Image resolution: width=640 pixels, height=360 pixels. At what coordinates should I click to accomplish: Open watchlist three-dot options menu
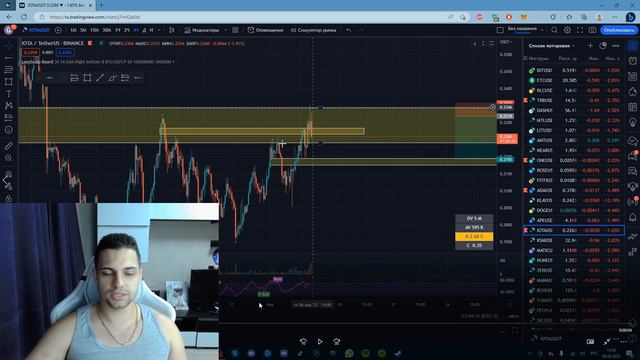(x=616, y=46)
